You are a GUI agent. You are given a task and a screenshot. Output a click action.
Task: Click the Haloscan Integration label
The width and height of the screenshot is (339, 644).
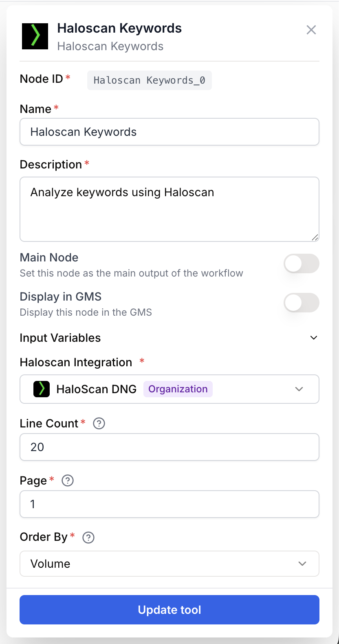coord(76,362)
